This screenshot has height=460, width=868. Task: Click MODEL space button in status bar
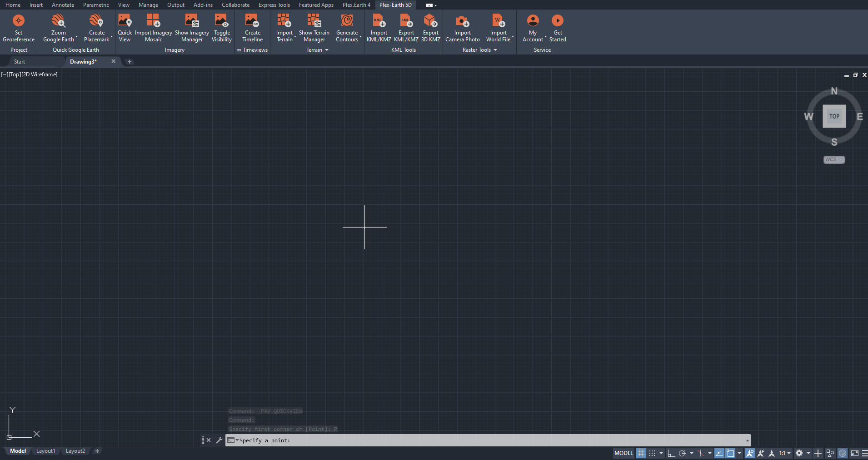click(x=624, y=453)
